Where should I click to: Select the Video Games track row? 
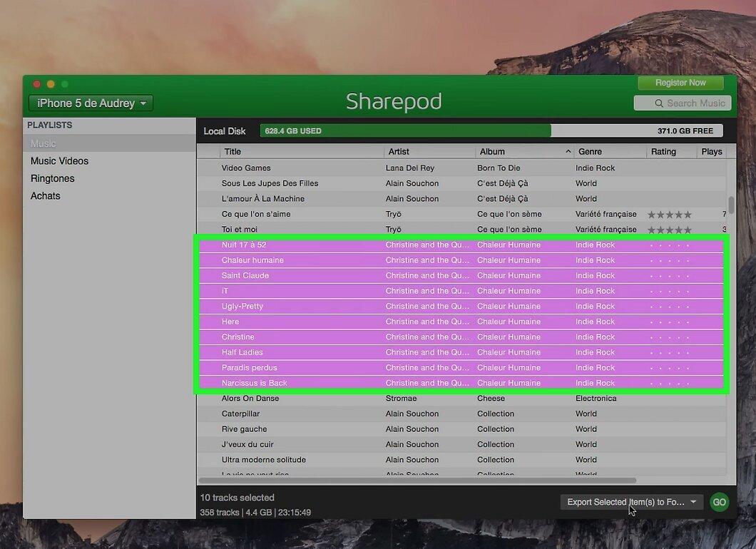click(461, 168)
